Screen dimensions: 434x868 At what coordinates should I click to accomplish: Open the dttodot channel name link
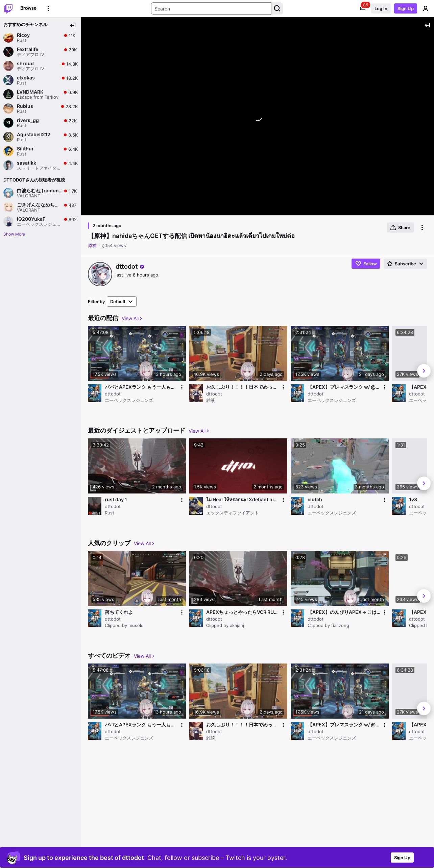pyautogui.click(x=127, y=267)
